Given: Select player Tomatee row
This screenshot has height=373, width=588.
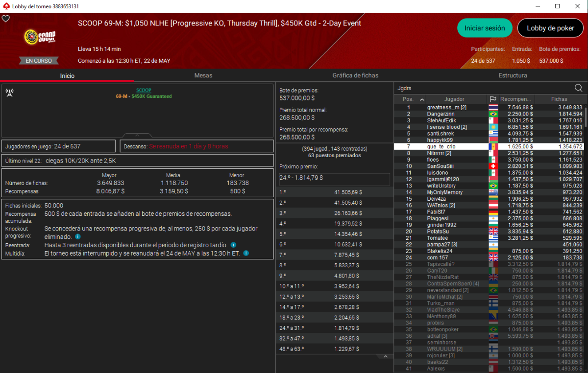Looking at the screenshot, I should 489,238.
